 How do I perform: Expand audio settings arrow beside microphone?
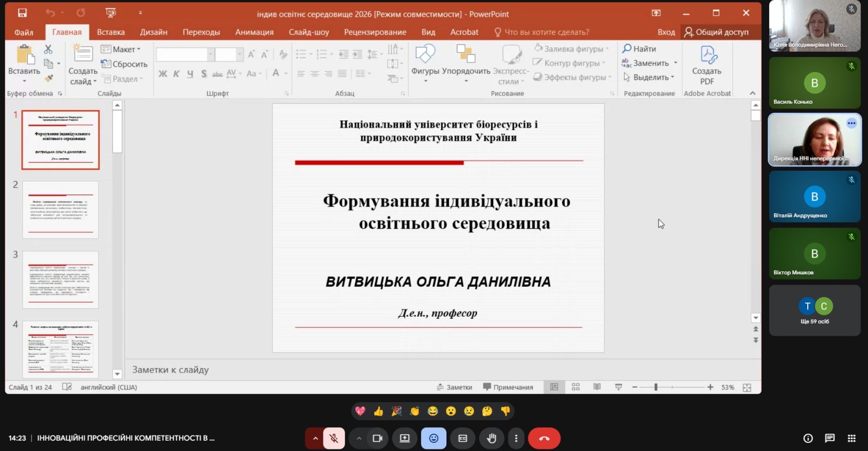315,438
